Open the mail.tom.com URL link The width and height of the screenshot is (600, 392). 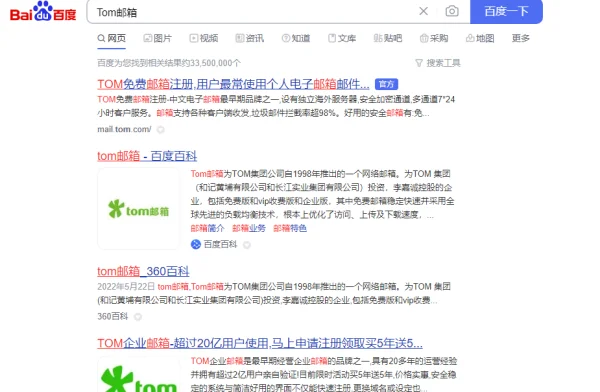(x=124, y=129)
